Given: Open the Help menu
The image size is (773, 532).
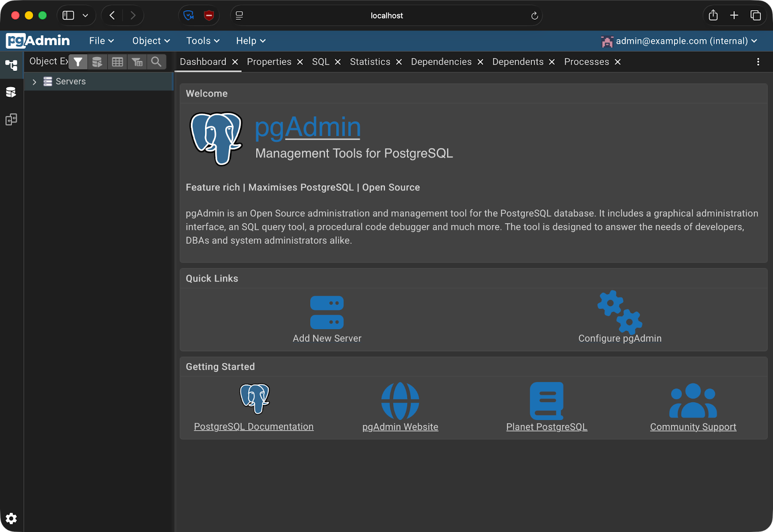Looking at the screenshot, I should tap(251, 41).
